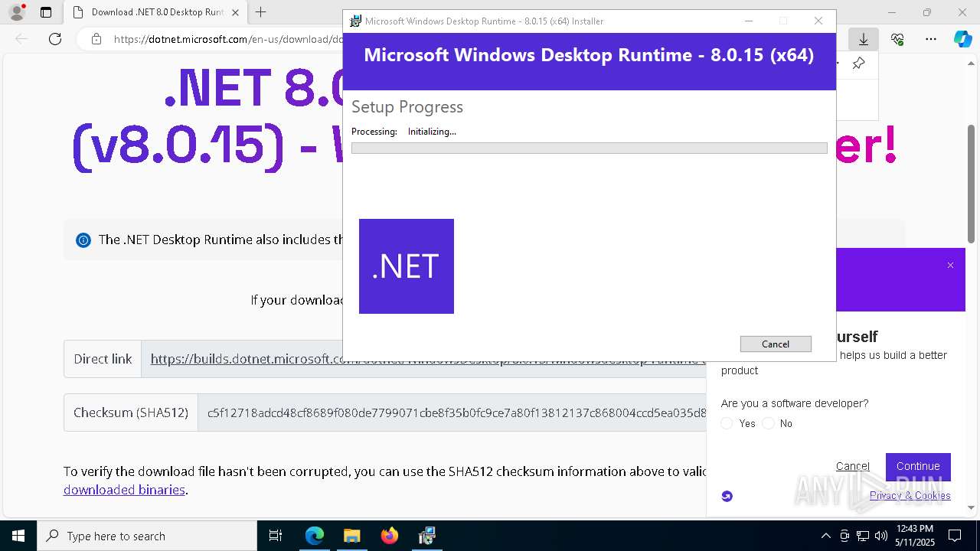Open a new browser tab
This screenshot has height=551, width=980.
261,12
